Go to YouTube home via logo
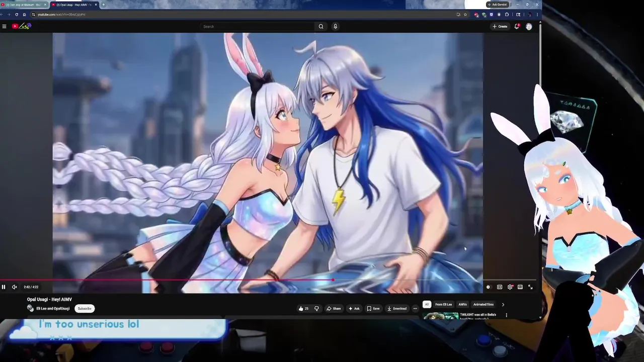This screenshot has height=362, width=644. click(x=22, y=26)
